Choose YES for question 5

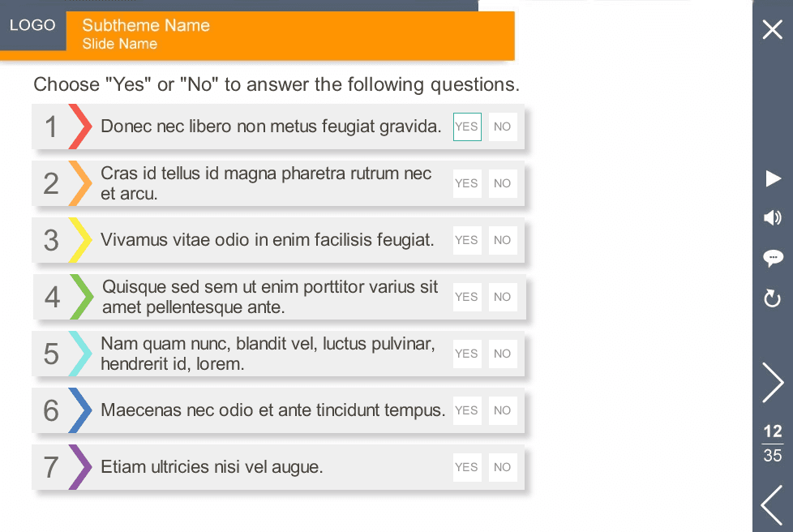pyautogui.click(x=467, y=354)
